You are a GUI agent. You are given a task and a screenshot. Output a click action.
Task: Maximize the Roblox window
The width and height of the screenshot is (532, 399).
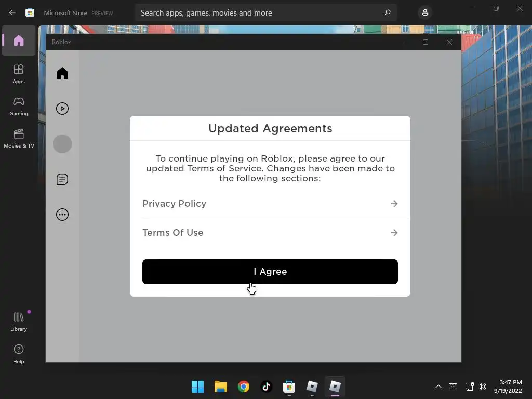425,42
